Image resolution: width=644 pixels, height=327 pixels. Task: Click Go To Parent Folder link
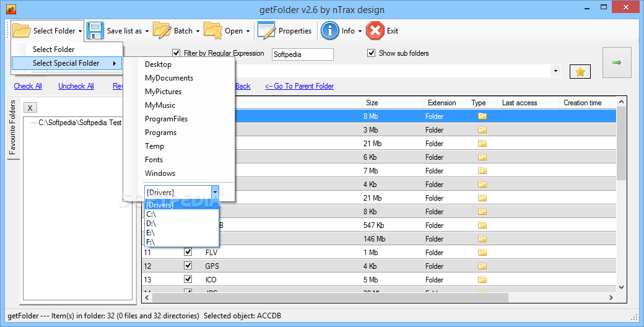(x=300, y=86)
